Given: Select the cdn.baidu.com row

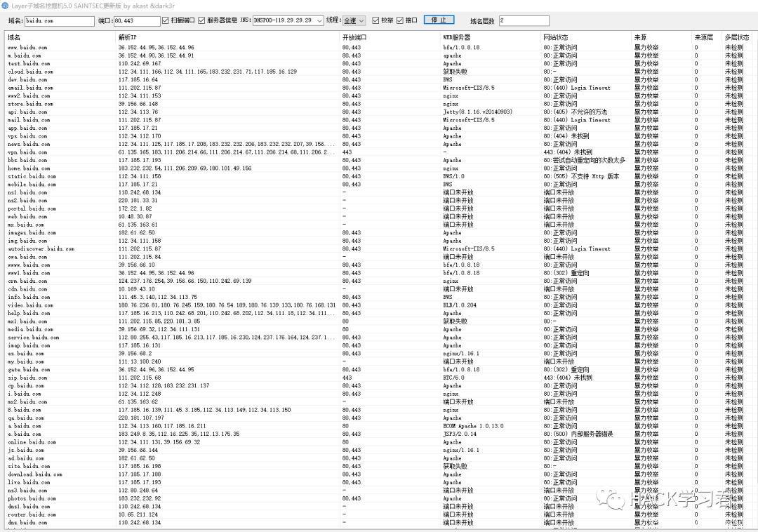Looking at the screenshot, I should point(379,289).
